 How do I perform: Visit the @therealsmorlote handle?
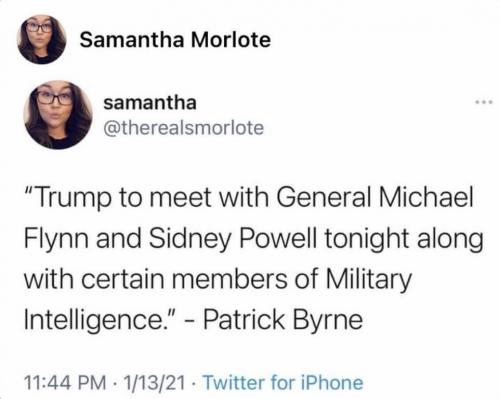pyautogui.click(x=184, y=128)
